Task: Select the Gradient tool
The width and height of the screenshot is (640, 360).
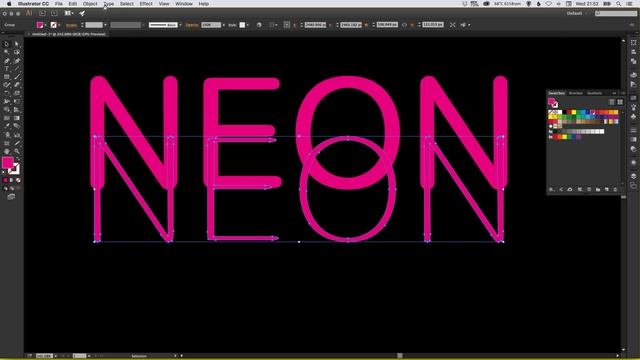Action: point(17,118)
